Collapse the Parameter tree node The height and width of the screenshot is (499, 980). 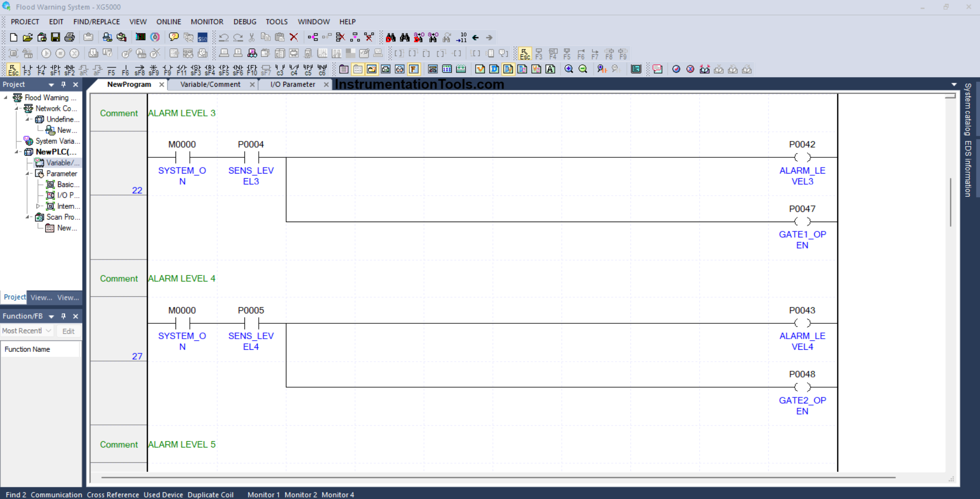(x=28, y=174)
